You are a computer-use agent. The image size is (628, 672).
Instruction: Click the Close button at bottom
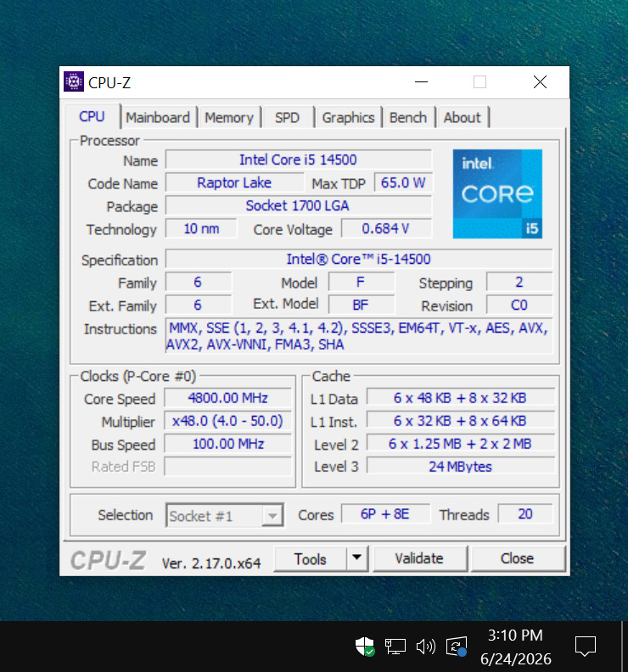[517, 558]
